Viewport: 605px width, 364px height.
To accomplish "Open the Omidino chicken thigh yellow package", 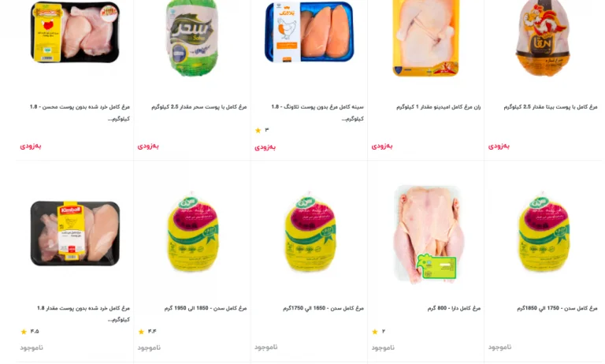I will coord(426,38).
